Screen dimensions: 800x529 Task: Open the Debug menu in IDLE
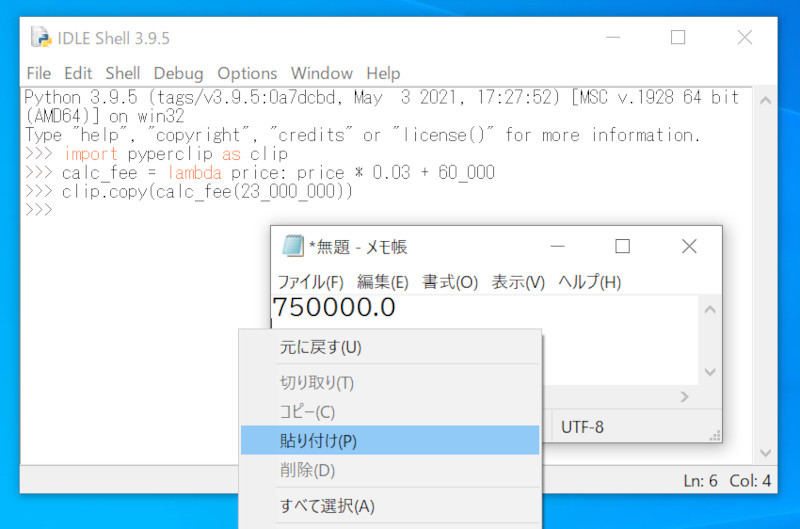pyautogui.click(x=178, y=73)
